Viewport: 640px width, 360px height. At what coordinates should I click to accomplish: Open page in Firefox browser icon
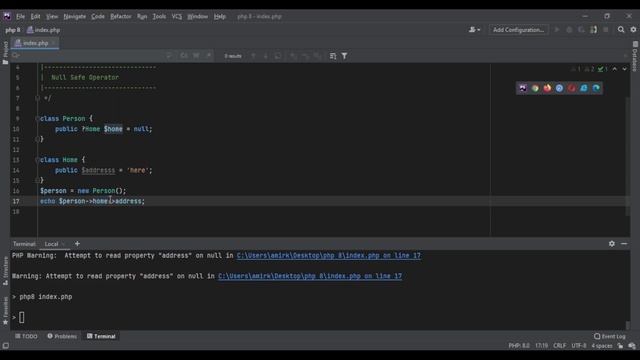547,88
